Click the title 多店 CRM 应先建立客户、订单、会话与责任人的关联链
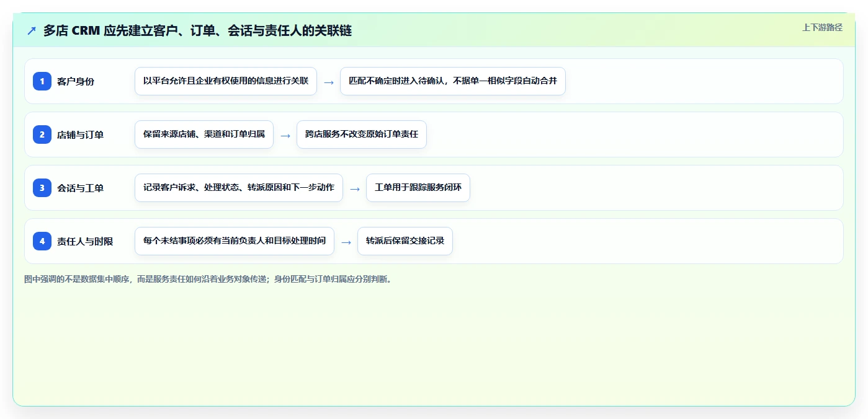868x419 pixels. (x=197, y=30)
